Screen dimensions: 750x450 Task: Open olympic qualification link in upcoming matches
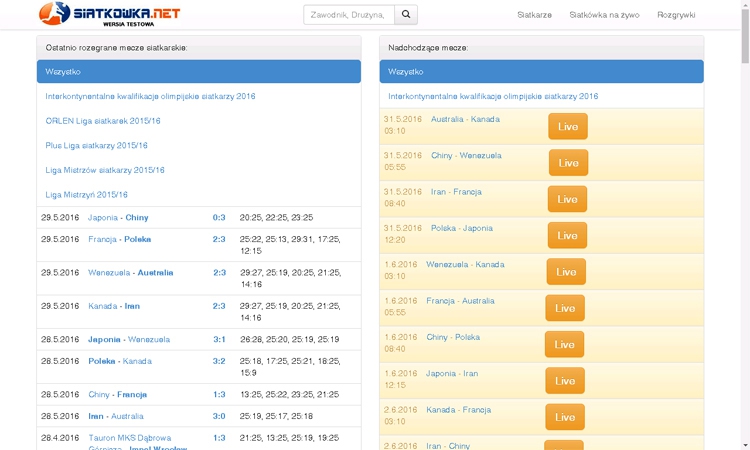tap(493, 97)
